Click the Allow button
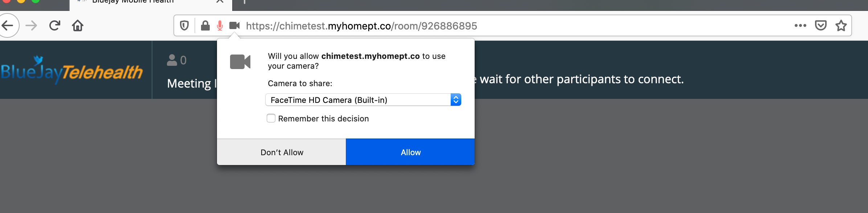This screenshot has height=213, width=868. (410, 152)
